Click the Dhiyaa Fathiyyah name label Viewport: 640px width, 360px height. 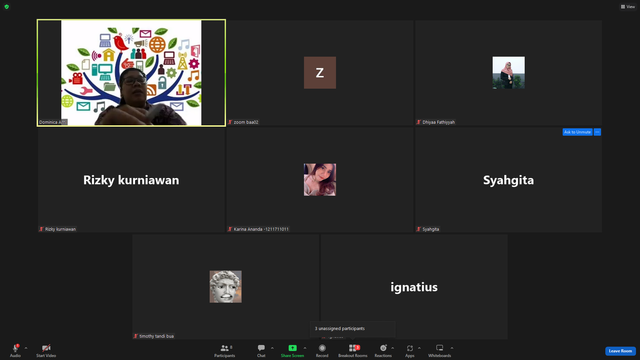pyautogui.click(x=439, y=122)
